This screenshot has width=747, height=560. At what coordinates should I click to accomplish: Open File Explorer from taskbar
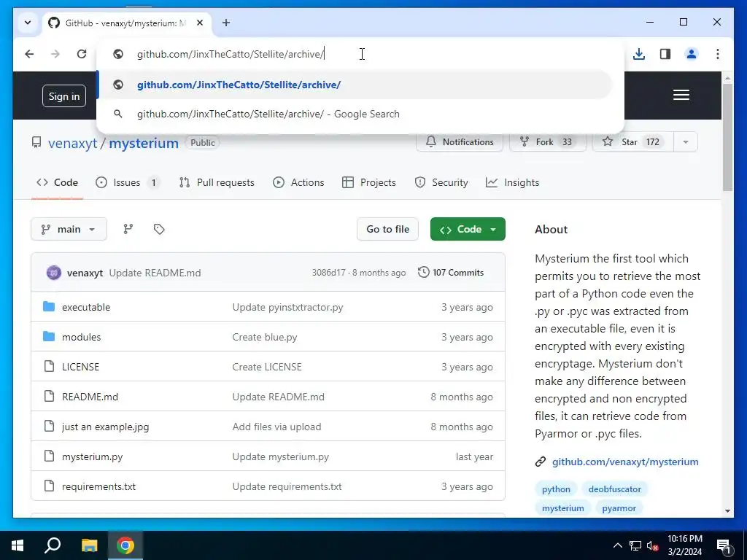tap(89, 545)
